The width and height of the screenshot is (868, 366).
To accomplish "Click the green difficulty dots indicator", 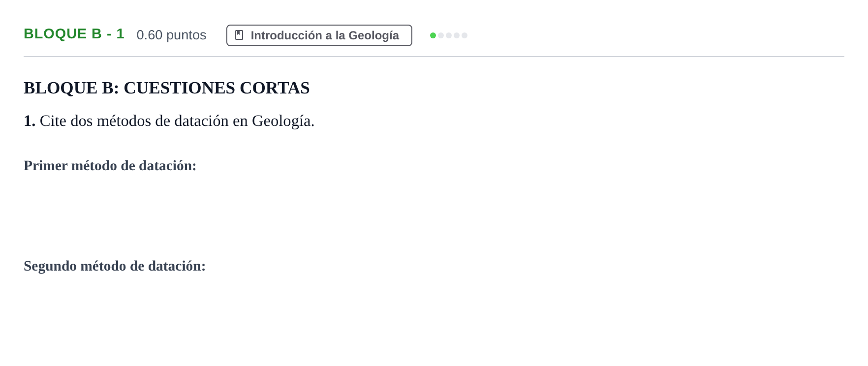I will click(x=448, y=35).
